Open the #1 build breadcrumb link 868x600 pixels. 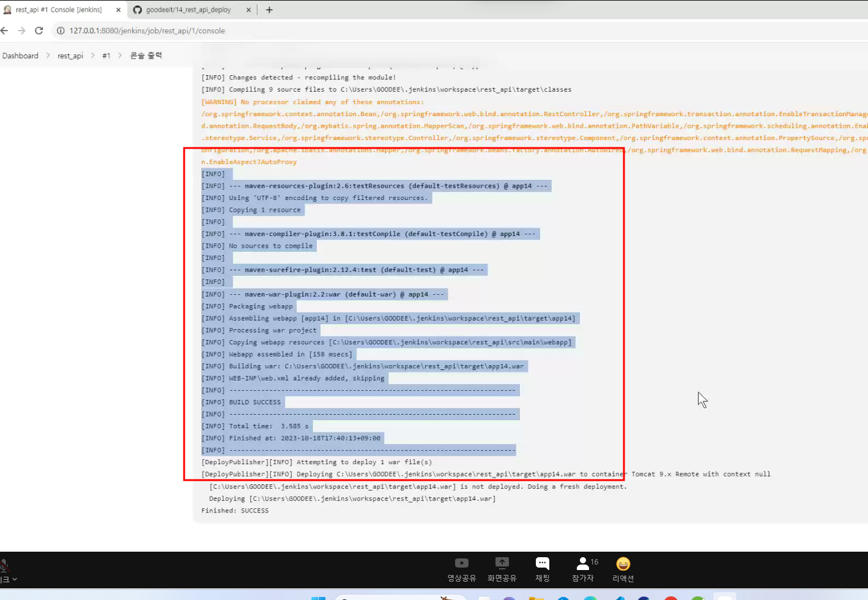(106, 56)
